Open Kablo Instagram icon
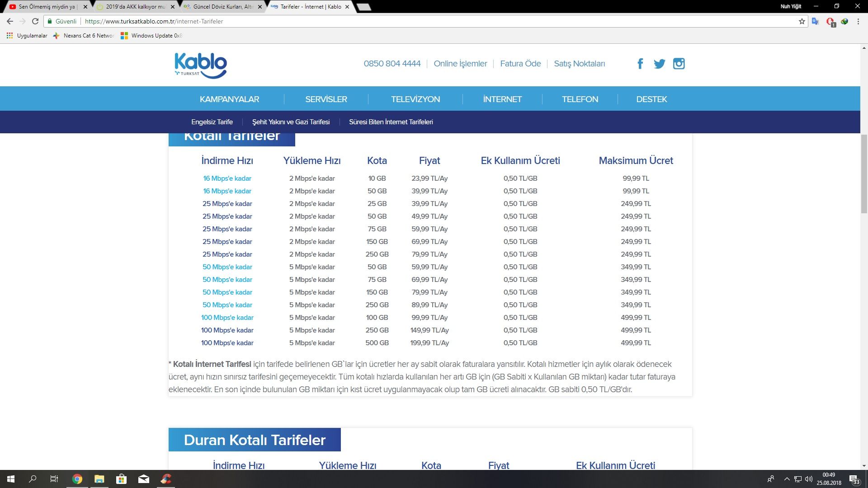 (x=679, y=64)
